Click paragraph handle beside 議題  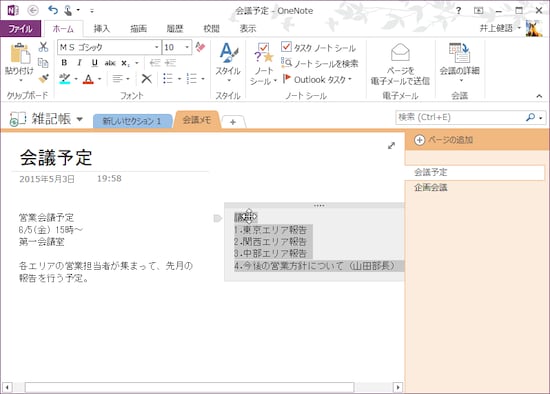point(217,218)
